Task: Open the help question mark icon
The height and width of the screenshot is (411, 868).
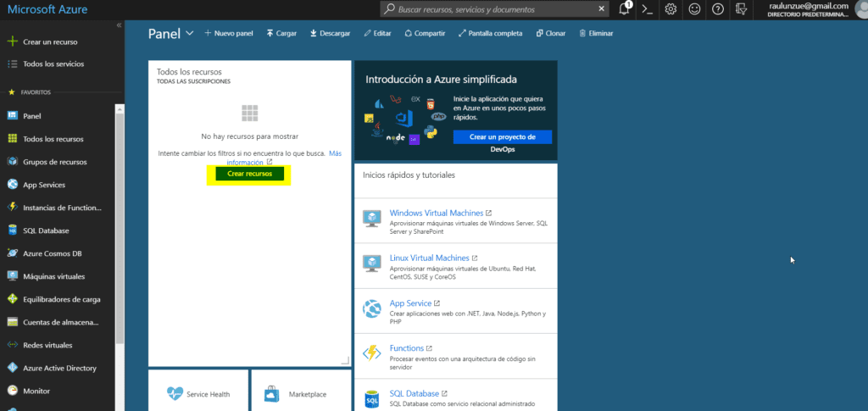Action: point(718,8)
